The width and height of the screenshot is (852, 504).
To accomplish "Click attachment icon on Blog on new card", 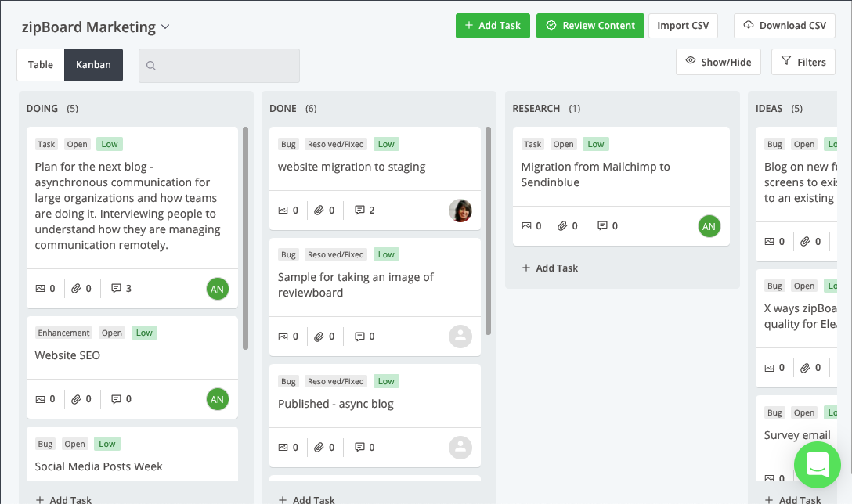I will pyautogui.click(x=805, y=242).
